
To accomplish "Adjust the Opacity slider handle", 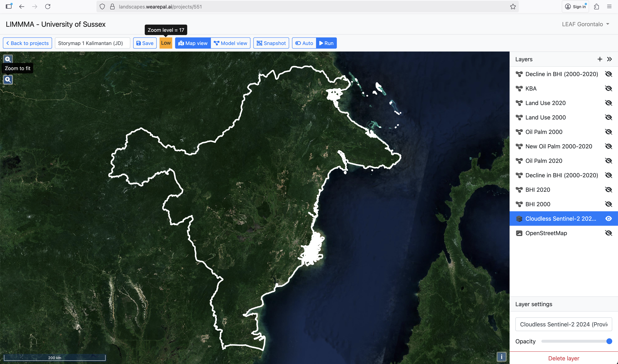I will point(609,341).
